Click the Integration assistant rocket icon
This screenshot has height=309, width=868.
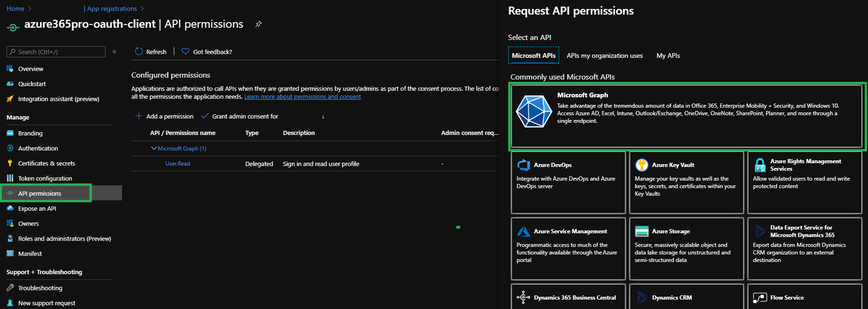pyautogui.click(x=10, y=99)
